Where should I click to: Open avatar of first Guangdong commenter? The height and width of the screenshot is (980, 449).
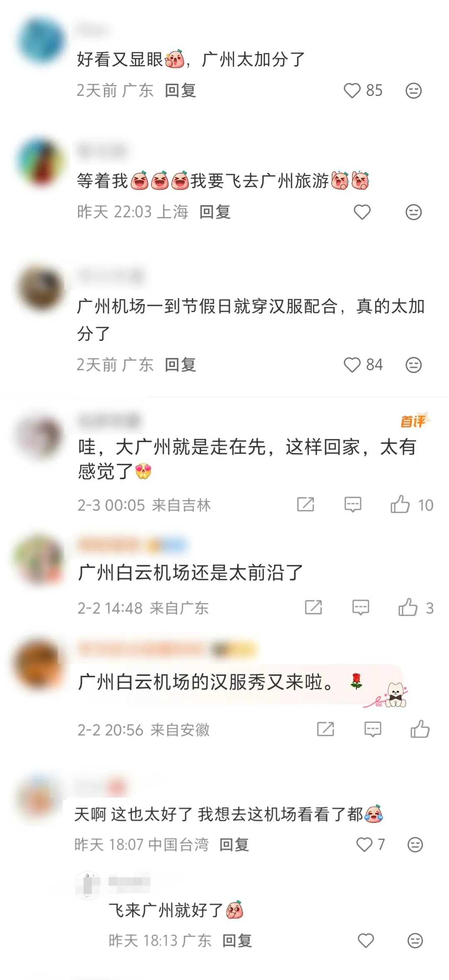[x=41, y=40]
